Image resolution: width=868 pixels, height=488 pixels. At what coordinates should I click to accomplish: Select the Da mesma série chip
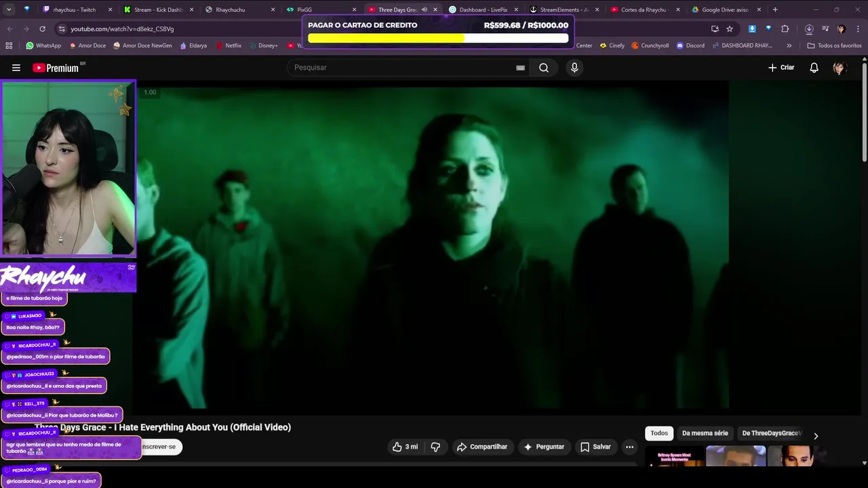pyautogui.click(x=705, y=433)
